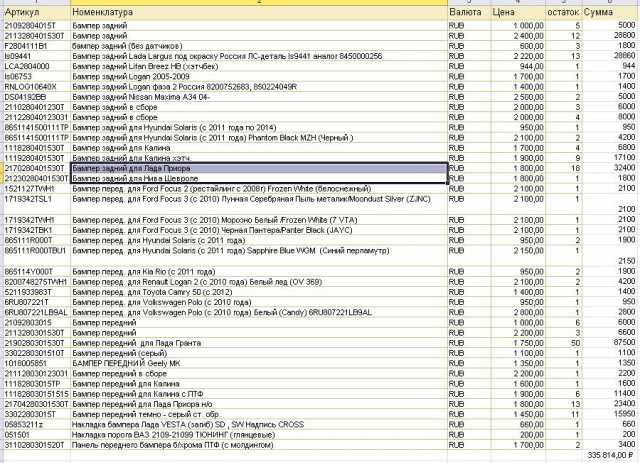Select Бампер перед. для Kia Rio cell
Viewport: 640px width, 463px height.
259,272
